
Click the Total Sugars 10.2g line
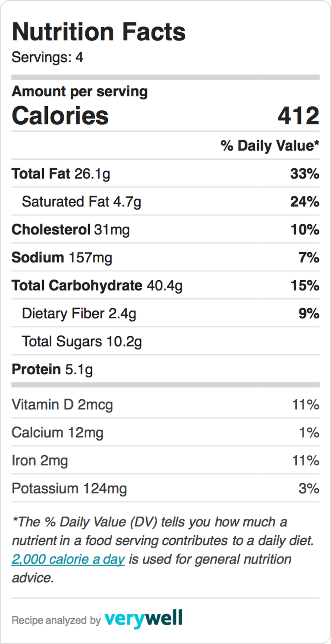pos(165,341)
